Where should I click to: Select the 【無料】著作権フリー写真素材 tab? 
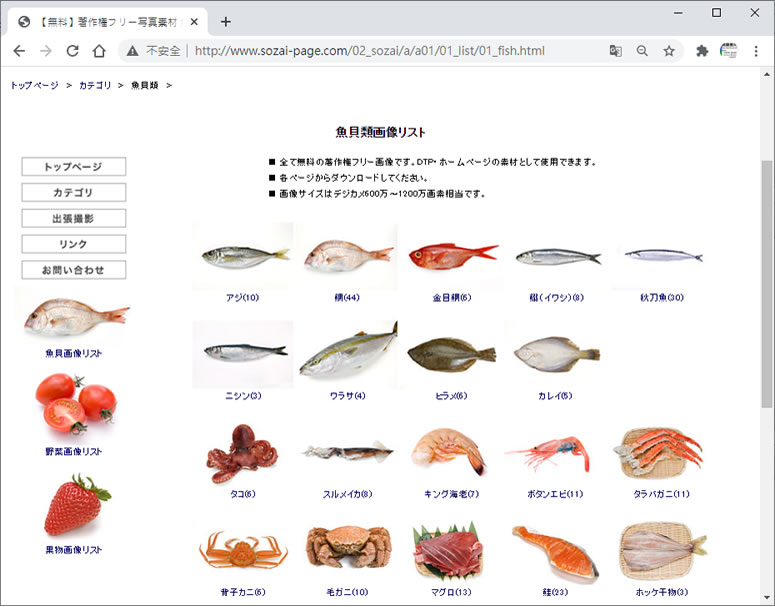(106, 22)
